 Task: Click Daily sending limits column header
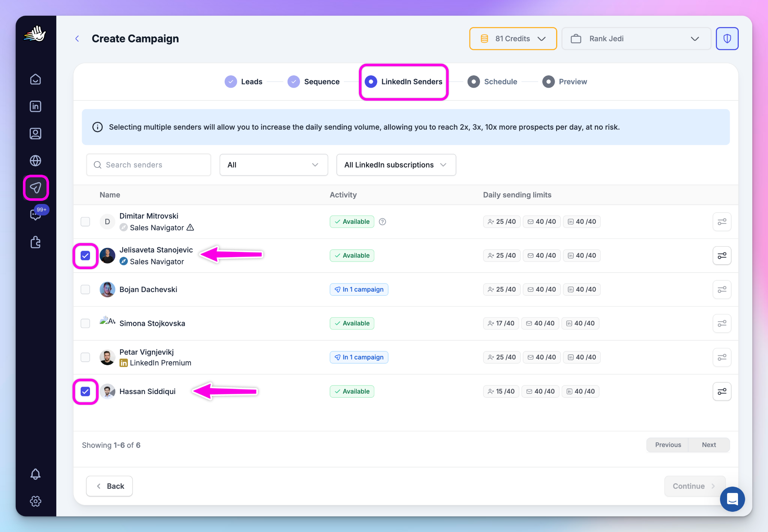click(517, 195)
